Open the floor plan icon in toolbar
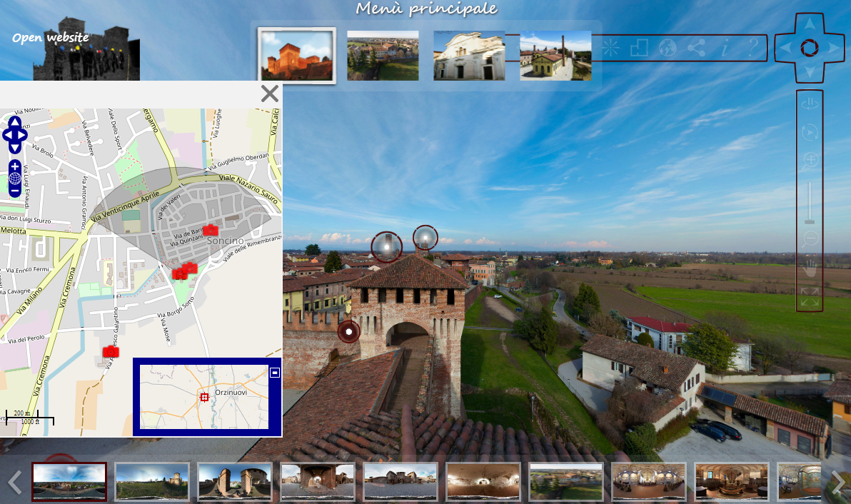Image resolution: width=851 pixels, height=504 pixels. click(x=639, y=48)
